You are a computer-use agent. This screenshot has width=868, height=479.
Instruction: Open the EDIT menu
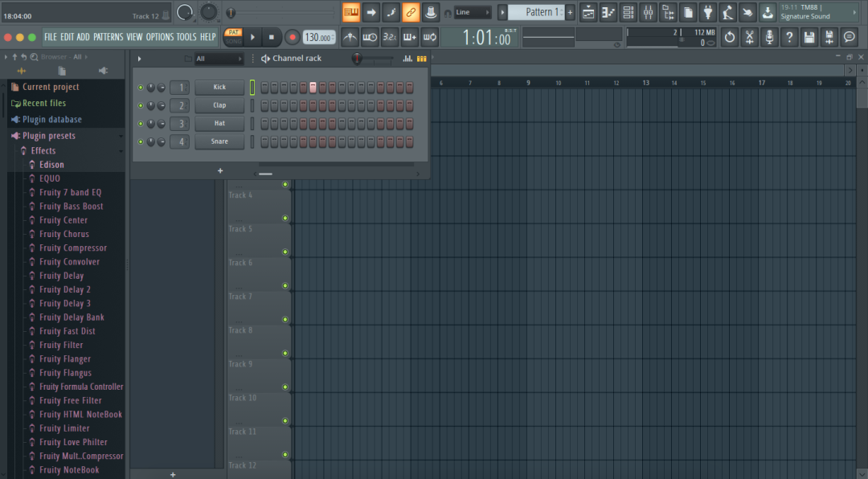pyautogui.click(x=67, y=37)
